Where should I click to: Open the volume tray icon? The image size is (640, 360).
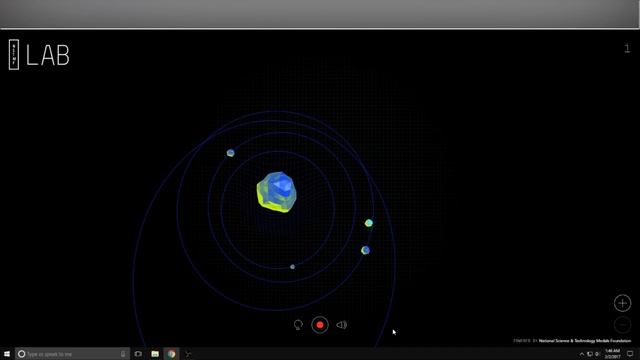(x=598, y=354)
